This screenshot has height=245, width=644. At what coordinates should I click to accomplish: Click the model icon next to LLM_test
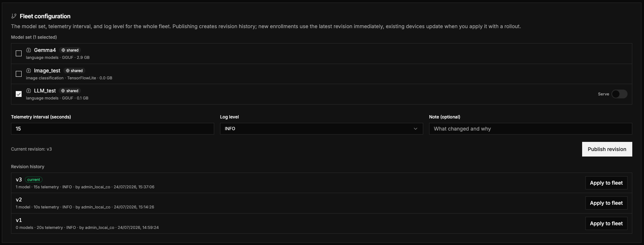point(29,91)
